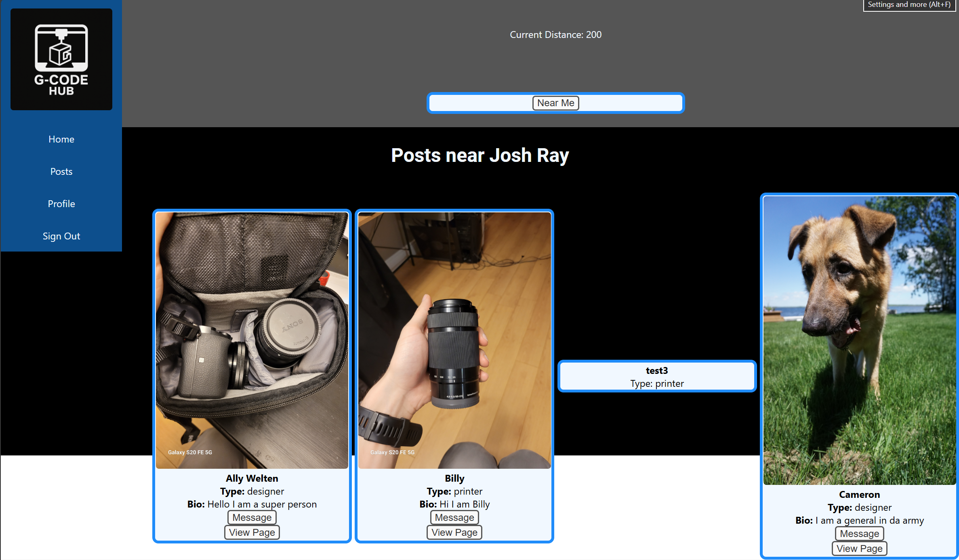
Task: Click Cameron's name label
Action: point(859,495)
